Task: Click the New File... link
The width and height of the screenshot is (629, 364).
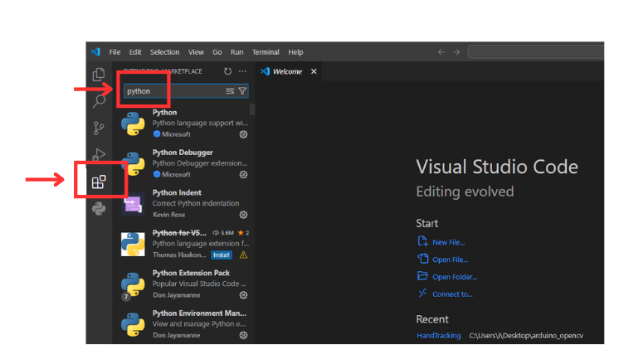Action: coord(448,243)
